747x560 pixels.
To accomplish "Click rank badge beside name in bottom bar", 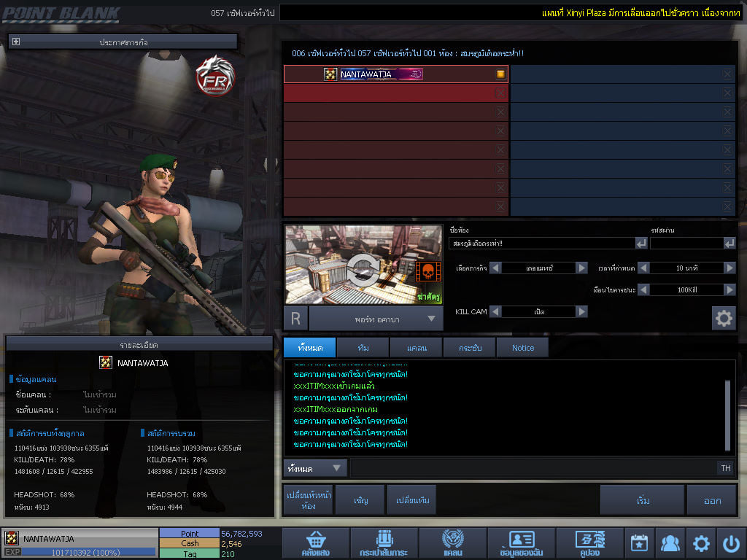I will 12,538.
